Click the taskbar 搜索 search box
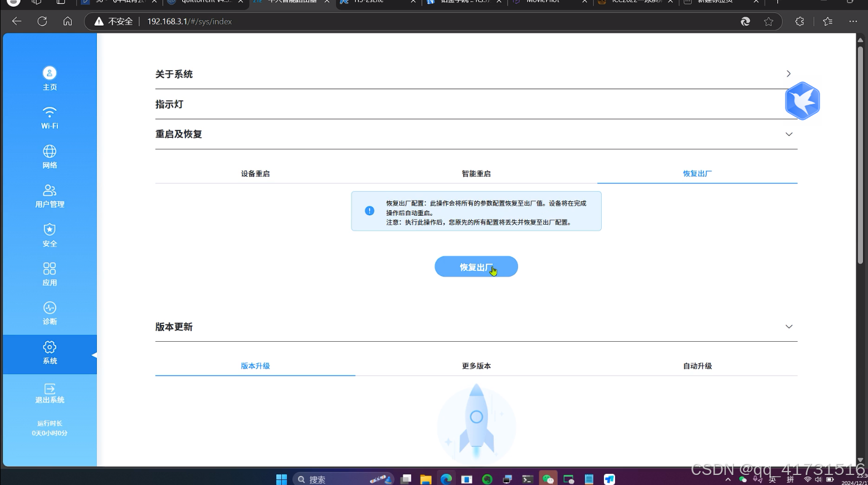Viewport: 868px width, 485px height. (x=343, y=479)
